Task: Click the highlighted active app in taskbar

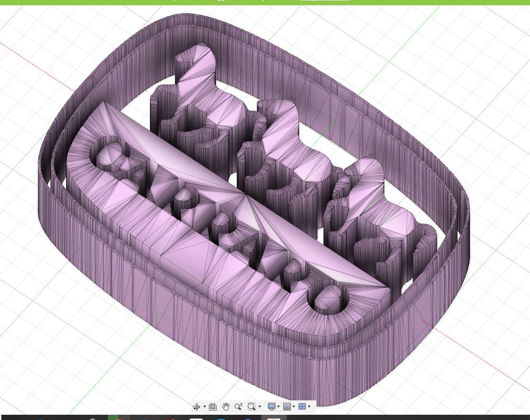Action: [274, 418]
